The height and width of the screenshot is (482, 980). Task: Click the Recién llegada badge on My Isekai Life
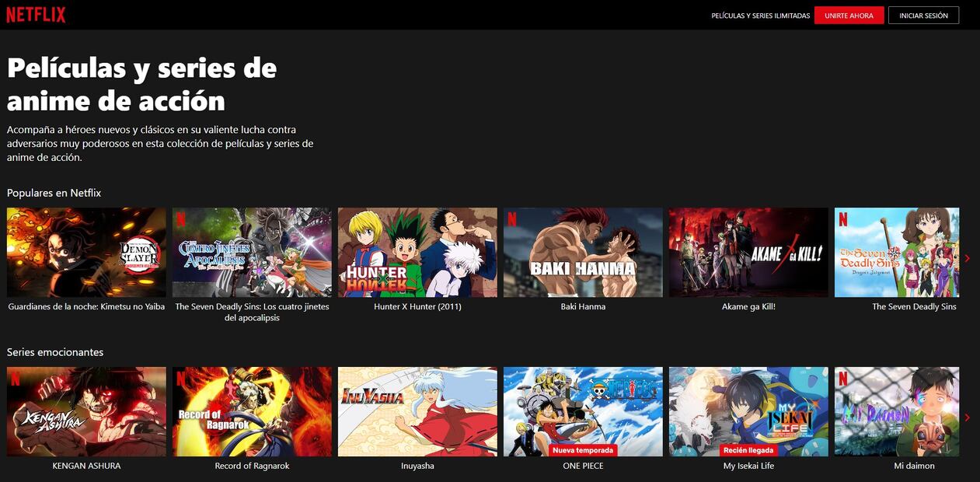click(748, 450)
